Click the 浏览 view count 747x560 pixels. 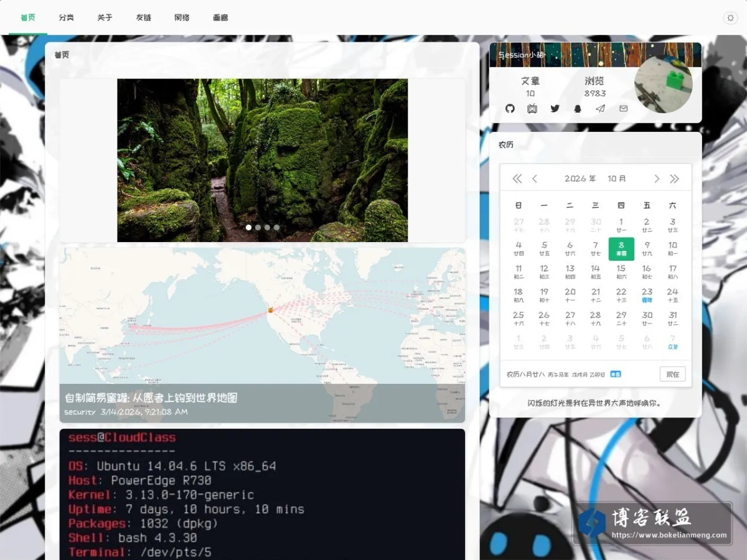click(595, 86)
